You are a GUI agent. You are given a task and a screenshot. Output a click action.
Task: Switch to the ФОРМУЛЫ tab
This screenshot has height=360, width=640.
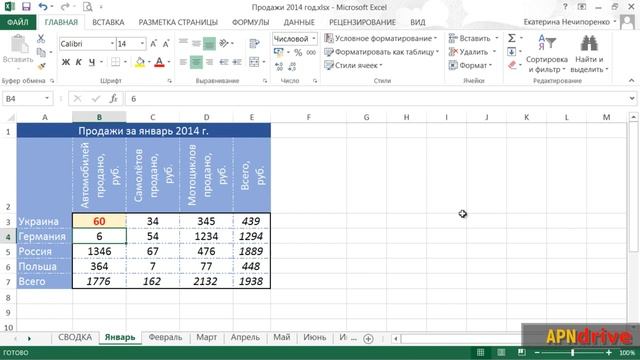(x=250, y=22)
